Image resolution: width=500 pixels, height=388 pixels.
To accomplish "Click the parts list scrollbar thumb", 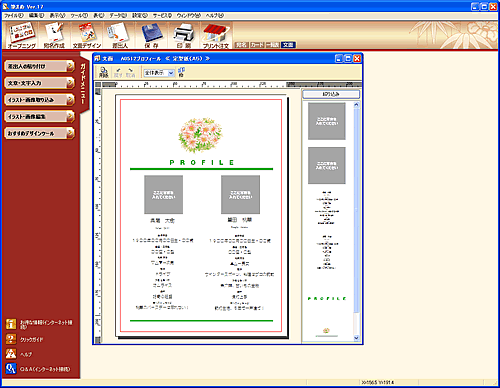I will point(356,210).
